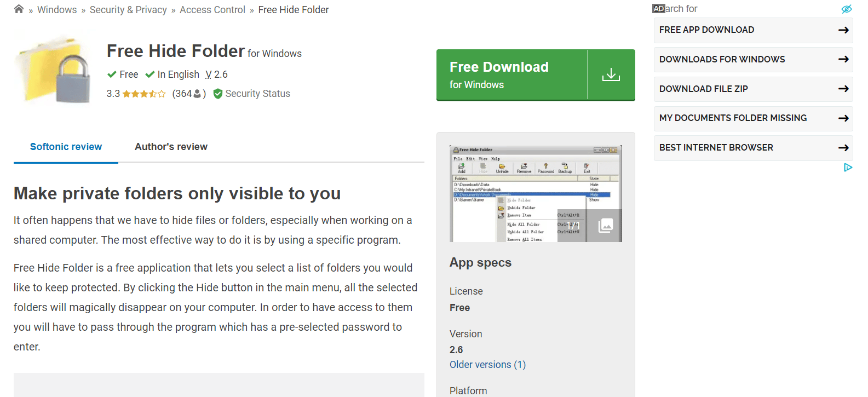Open Security & Privacy breadcrumb link
The height and width of the screenshot is (397, 868).
(x=128, y=10)
